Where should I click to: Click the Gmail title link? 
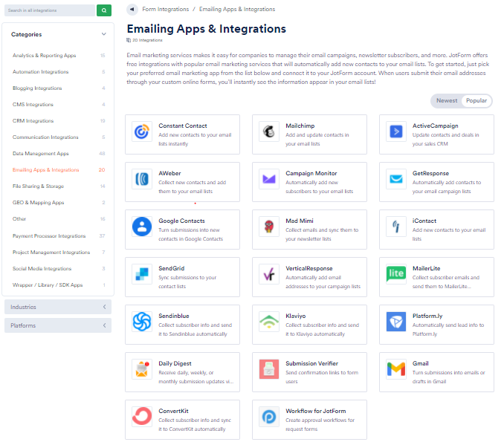(421, 363)
